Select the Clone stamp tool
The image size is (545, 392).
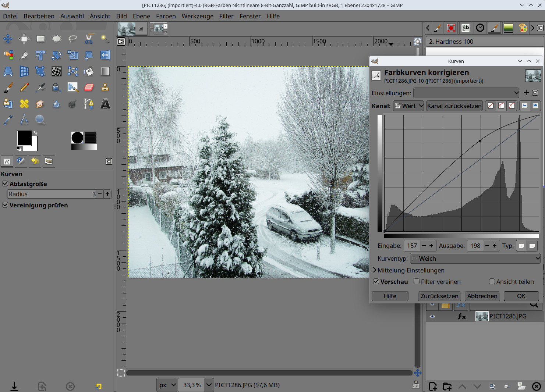pos(105,88)
